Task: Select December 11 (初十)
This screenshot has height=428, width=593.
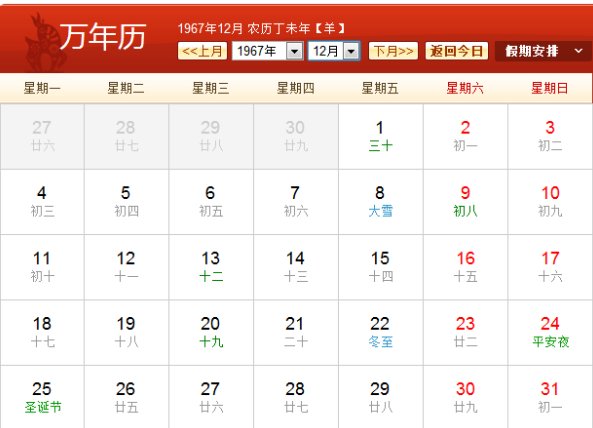Action: [42, 267]
